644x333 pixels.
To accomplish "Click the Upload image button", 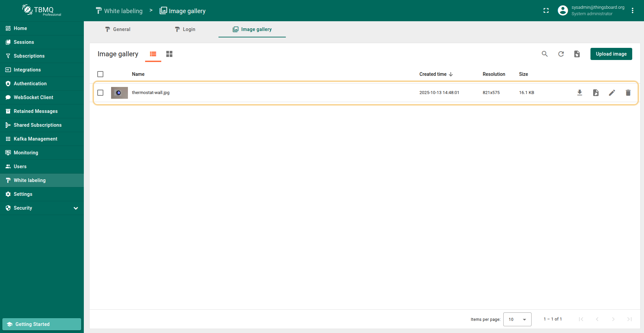I will pyautogui.click(x=611, y=54).
